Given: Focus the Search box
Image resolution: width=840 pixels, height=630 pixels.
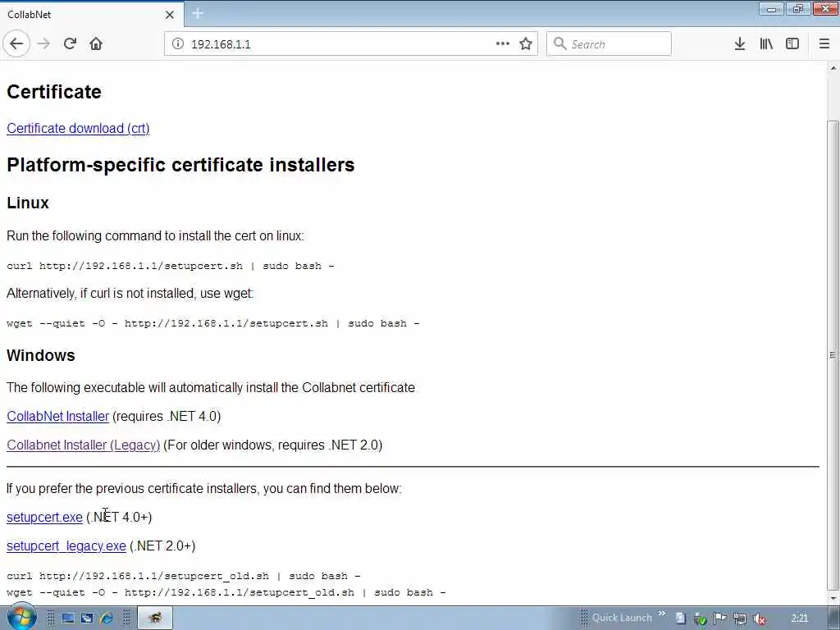Looking at the screenshot, I should (609, 44).
